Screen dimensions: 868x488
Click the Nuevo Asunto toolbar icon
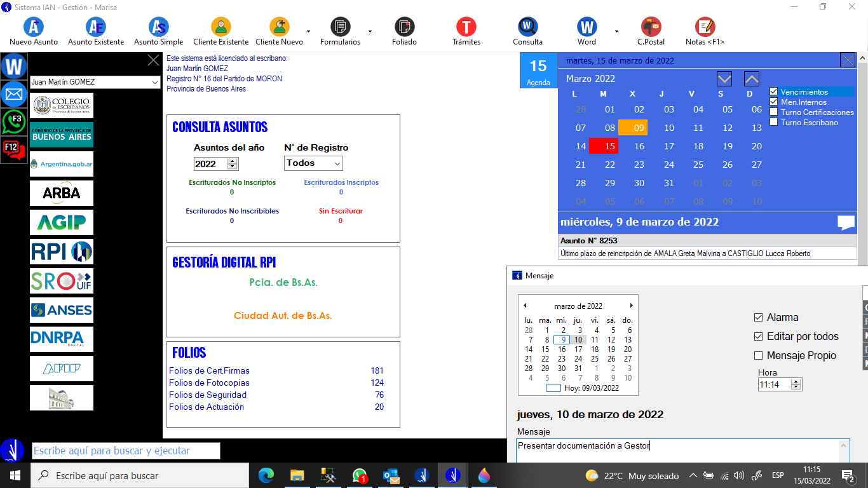point(34,27)
